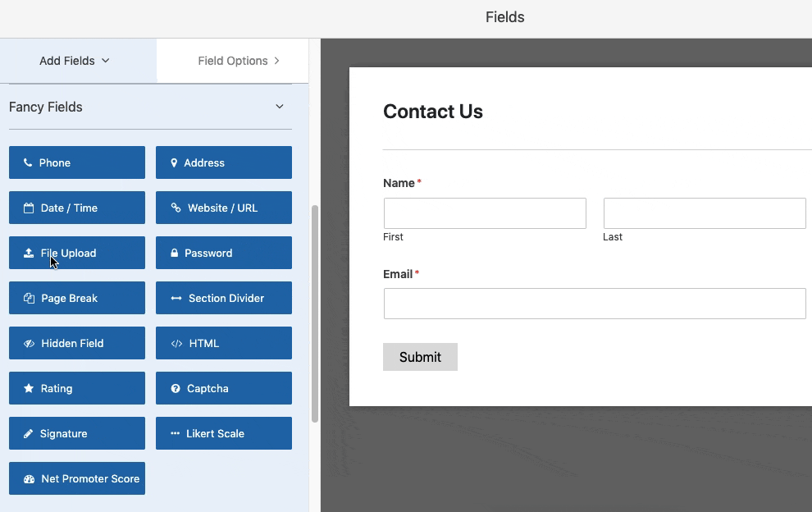The width and height of the screenshot is (812, 512).
Task: Click the Rating star icon
Action: click(x=29, y=388)
